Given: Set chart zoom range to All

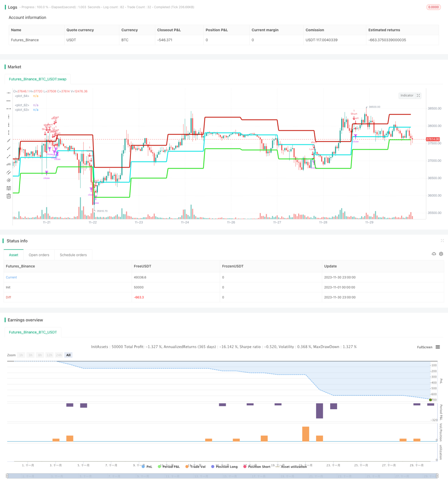Looking at the screenshot, I should pos(68,355).
